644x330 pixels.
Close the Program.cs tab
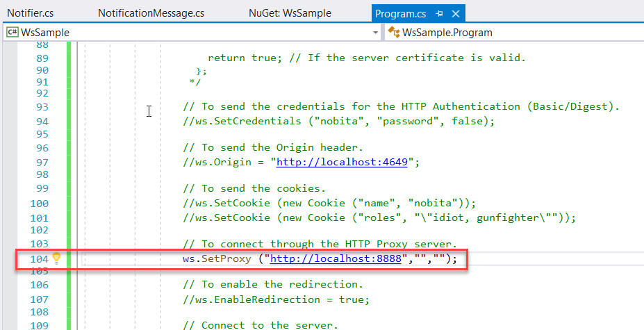tap(456, 14)
